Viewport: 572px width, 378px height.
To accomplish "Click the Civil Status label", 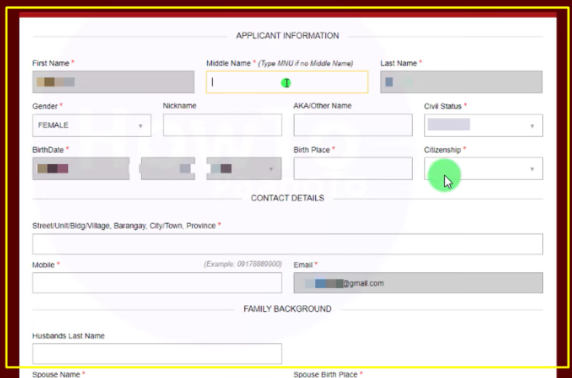I will tap(442, 106).
